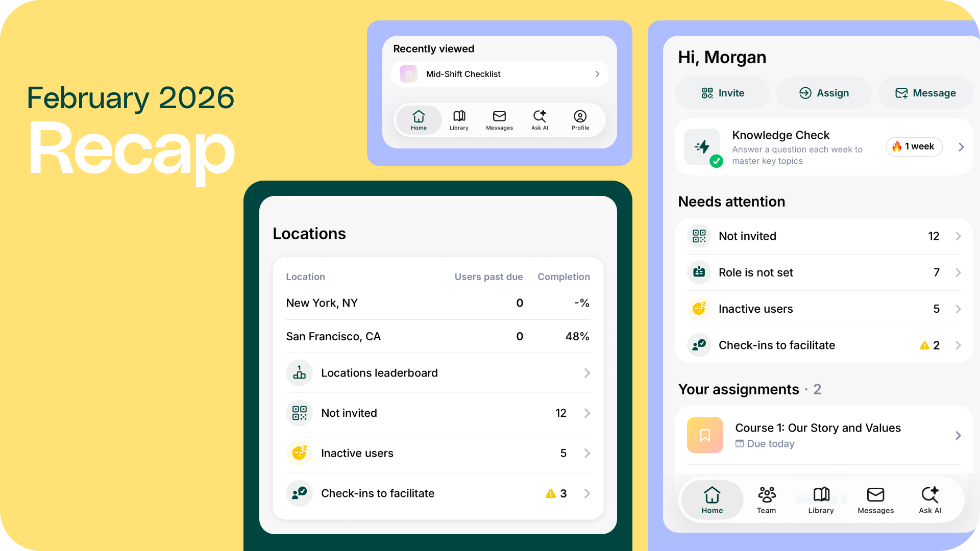Click the 1 week streak badge
The height and width of the screenshot is (551, 980).
pyautogui.click(x=914, y=147)
